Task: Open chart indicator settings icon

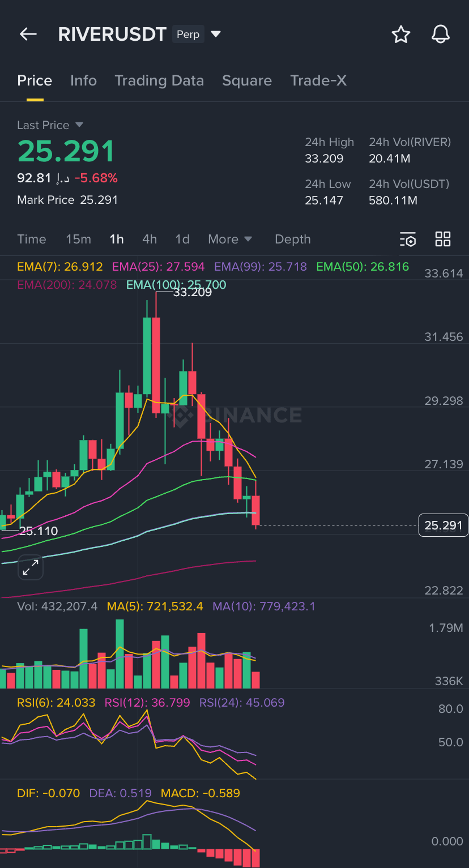Action: click(x=408, y=240)
